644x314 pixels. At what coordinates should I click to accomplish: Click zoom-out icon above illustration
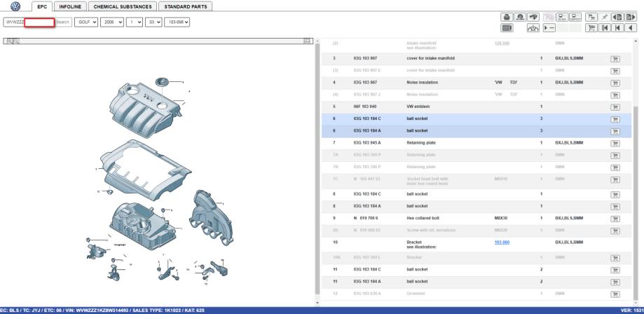pyautogui.click(x=16, y=41)
